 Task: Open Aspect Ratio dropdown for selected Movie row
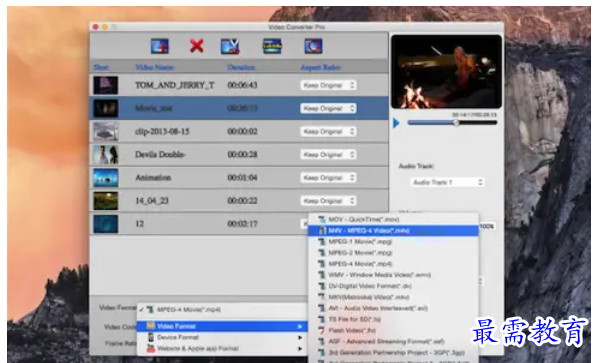(328, 108)
